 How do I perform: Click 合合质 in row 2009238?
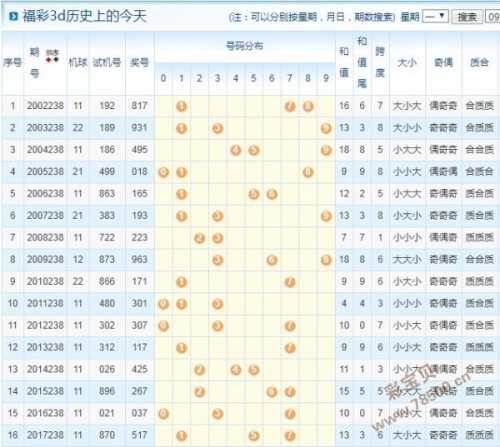click(x=479, y=259)
